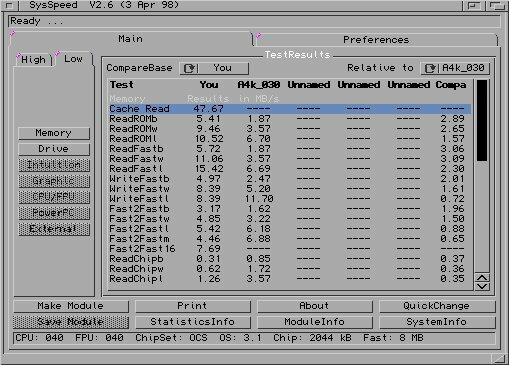The image size is (509, 365).
Task: Select the ReadFastl result row
Action: point(290,169)
